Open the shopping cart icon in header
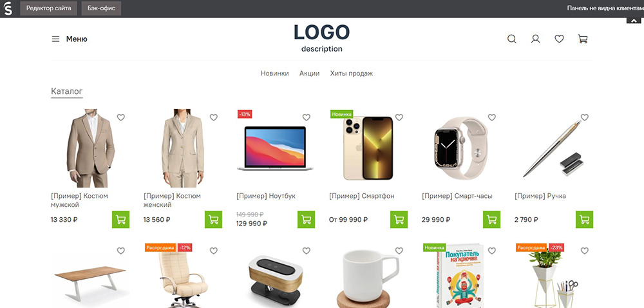This screenshot has height=308, width=644. coord(582,39)
